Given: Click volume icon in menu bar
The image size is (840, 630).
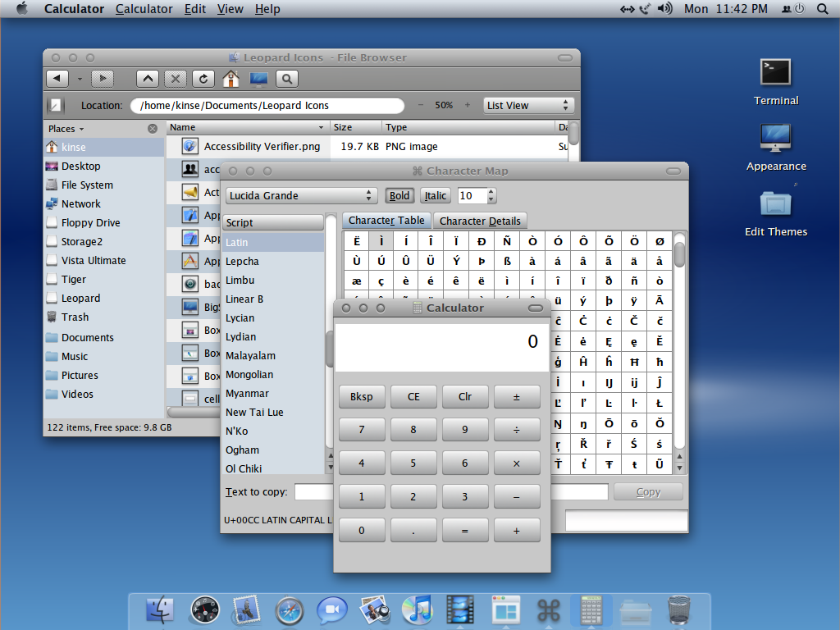Looking at the screenshot, I should click(x=664, y=8).
